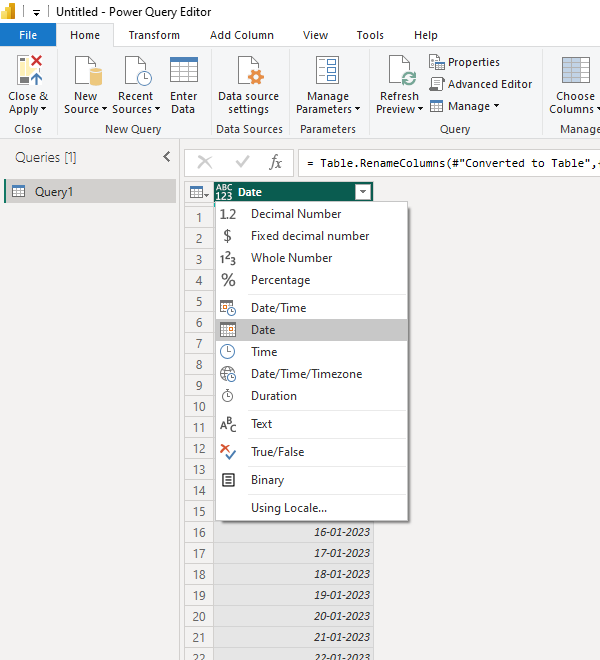Open the Date column filter dropdown
The image size is (600, 660).
point(363,192)
